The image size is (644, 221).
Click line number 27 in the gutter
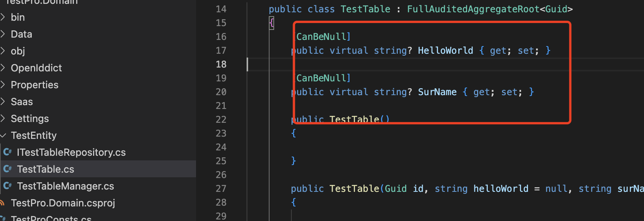tap(221, 188)
